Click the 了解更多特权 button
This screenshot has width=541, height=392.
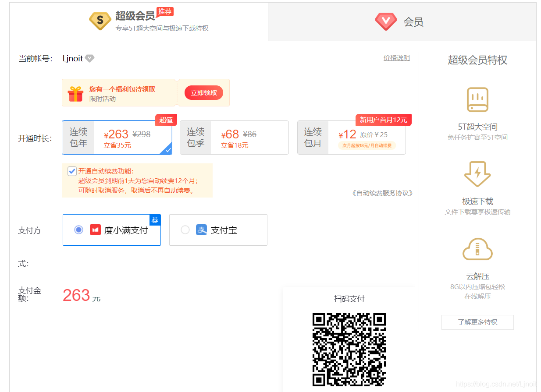(477, 322)
